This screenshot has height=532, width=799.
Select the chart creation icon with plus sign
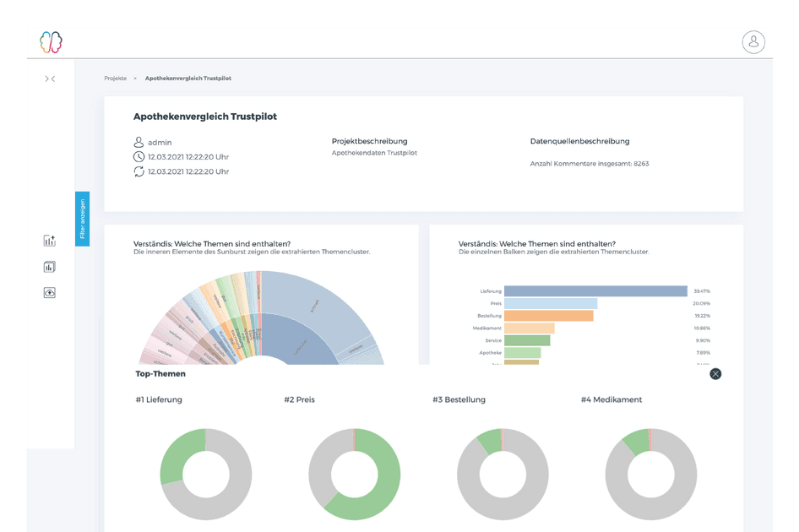click(49, 240)
